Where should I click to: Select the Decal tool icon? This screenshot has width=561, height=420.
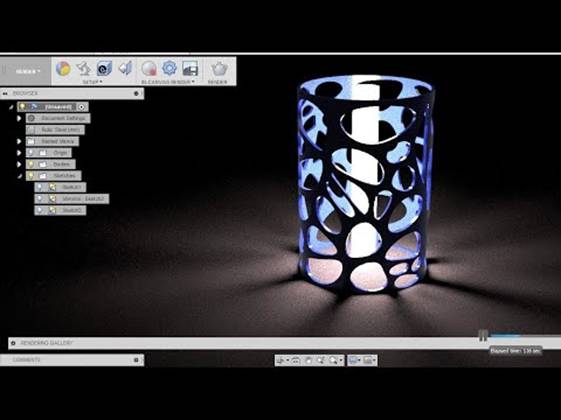tap(104, 68)
